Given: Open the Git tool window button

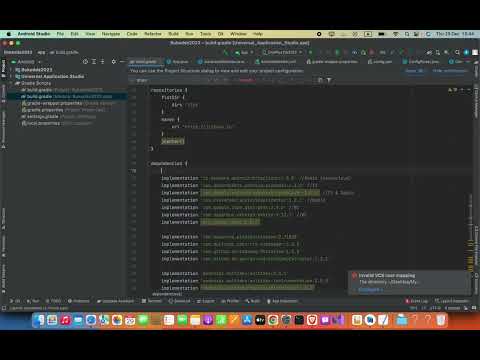Looking at the screenshot, I should (x=15, y=301).
